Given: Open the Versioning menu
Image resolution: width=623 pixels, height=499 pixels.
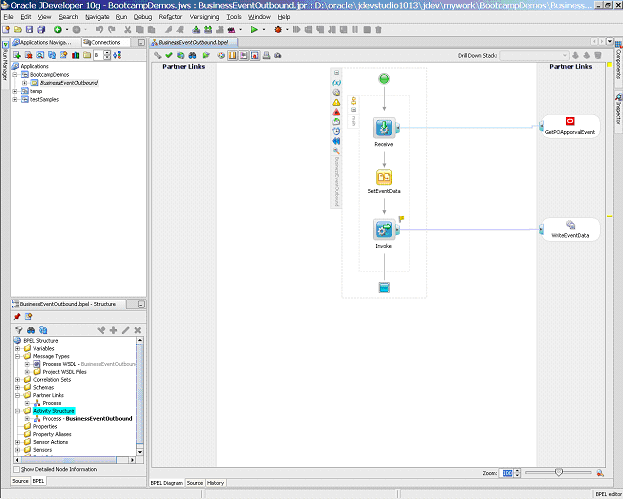Looking at the screenshot, I should point(204,17).
